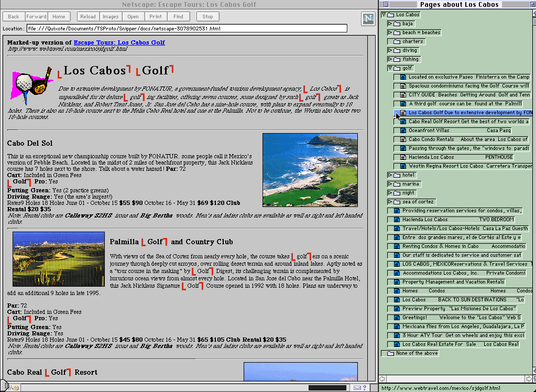Click the question mark icon in status bar
This screenshot has height=392, width=536.
[364, 388]
